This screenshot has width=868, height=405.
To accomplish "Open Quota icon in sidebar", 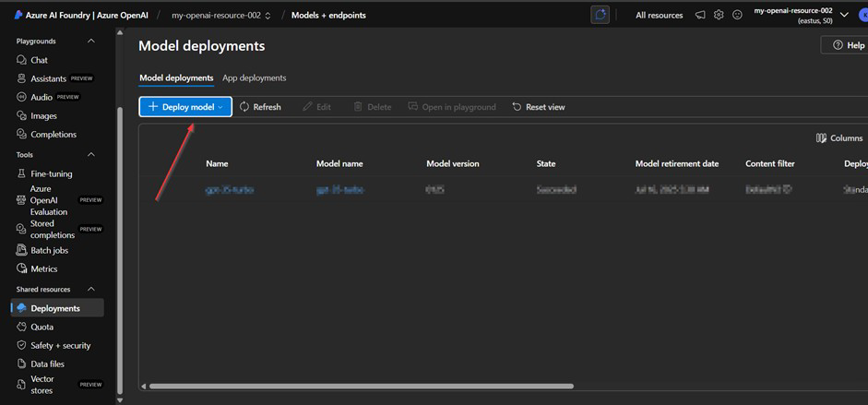I will [x=21, y=327].
